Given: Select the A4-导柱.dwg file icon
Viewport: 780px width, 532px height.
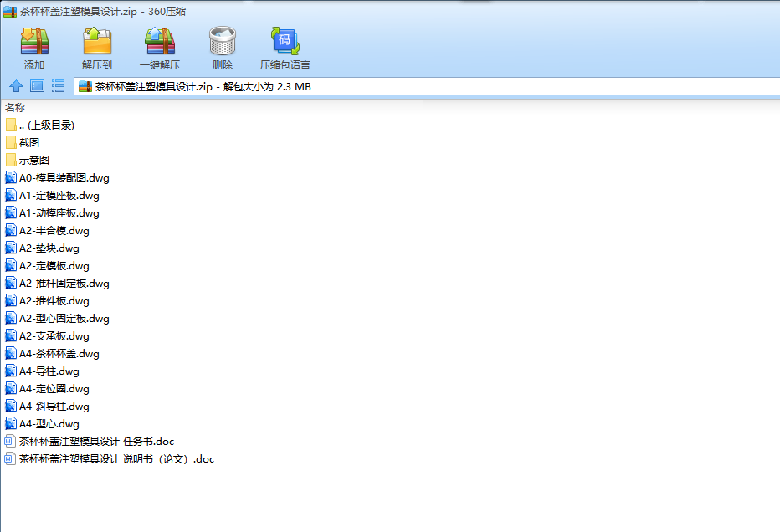Looking at the screenshot, I should tap(11, 371).
